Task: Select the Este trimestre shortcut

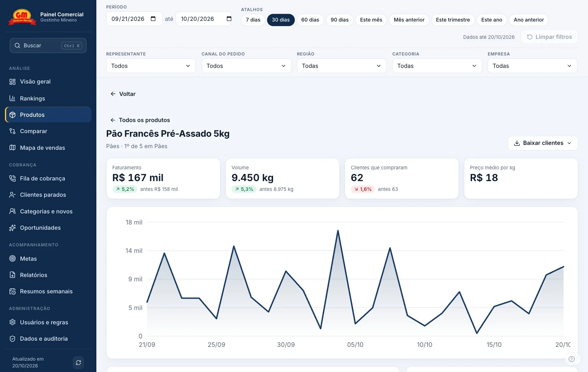Action: coord(453,20)
